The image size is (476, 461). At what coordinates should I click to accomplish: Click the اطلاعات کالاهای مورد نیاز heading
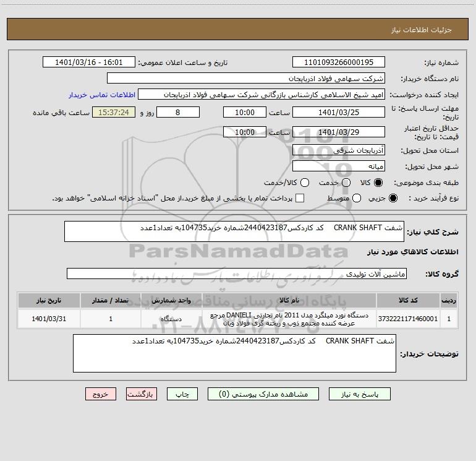pos(413,252)
